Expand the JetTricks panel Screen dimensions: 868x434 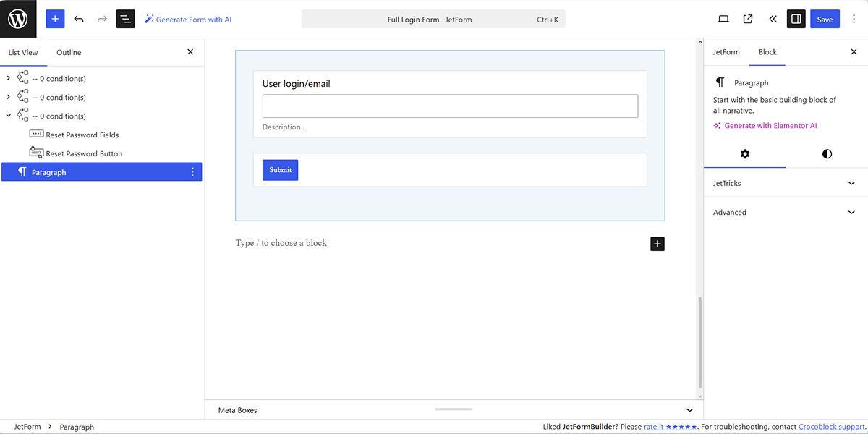(786, 183)
